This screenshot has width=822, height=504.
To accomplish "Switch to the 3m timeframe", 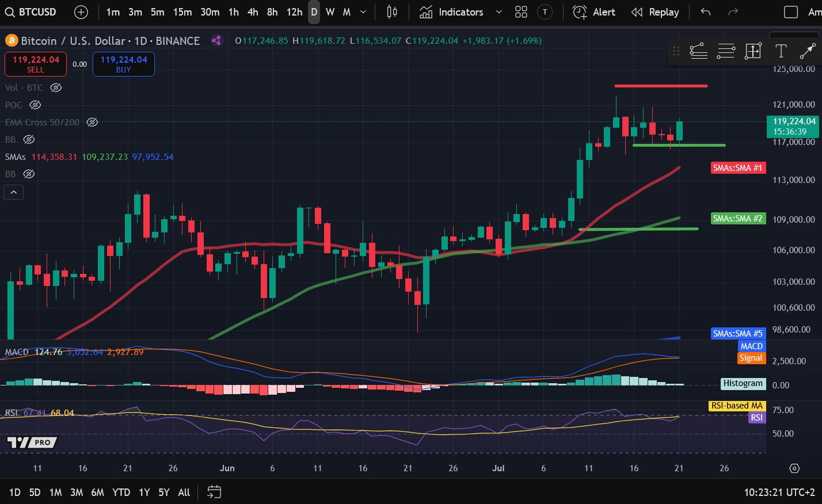I will tap(135, 12).
